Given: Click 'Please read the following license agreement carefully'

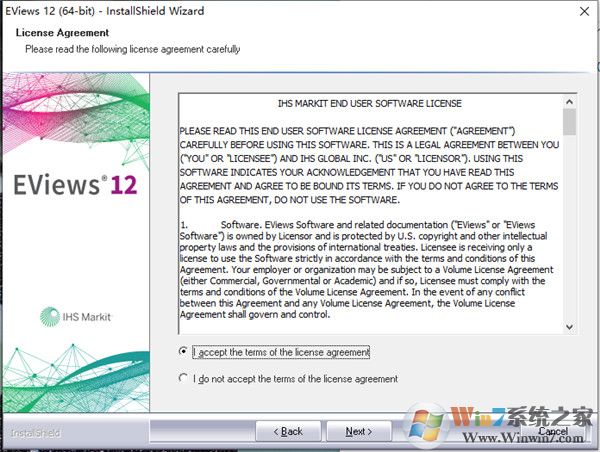Looking at the screenshot, I should [x=133, y=49].
